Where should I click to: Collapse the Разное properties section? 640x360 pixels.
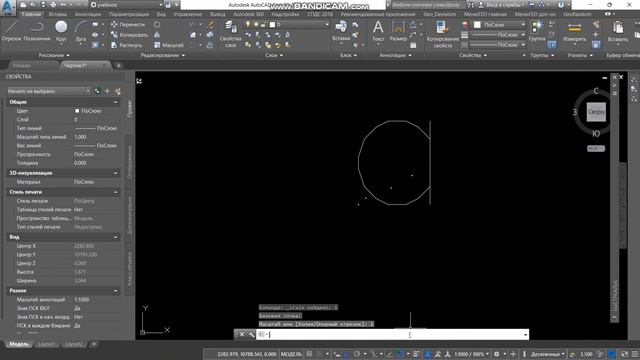point(116,291)
